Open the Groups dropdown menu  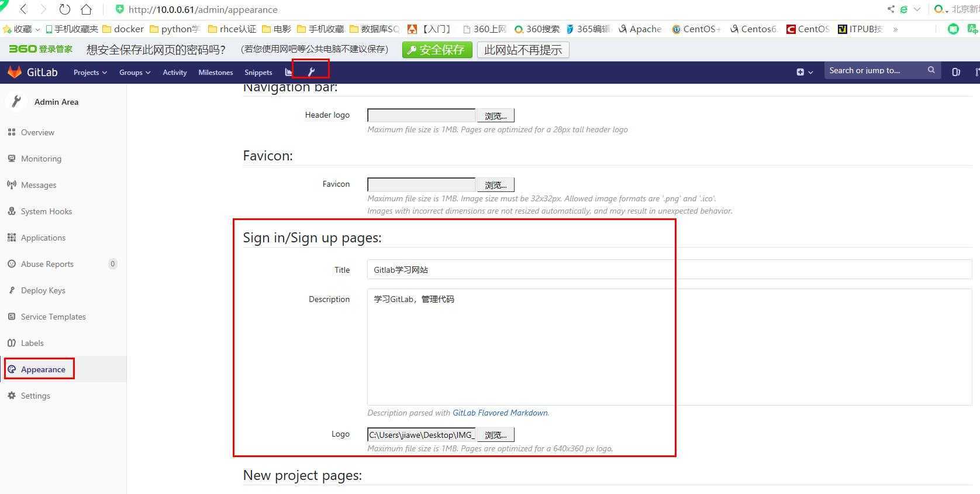click(134, 73)
